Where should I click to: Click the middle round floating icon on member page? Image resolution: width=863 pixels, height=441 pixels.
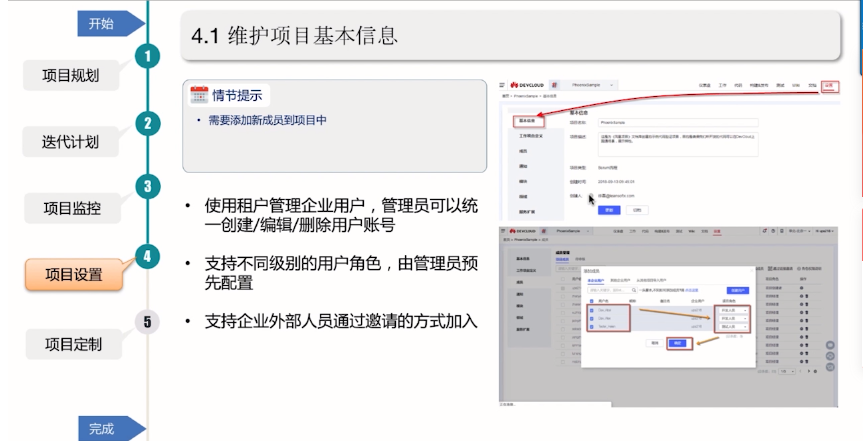[x=830, y=356]
